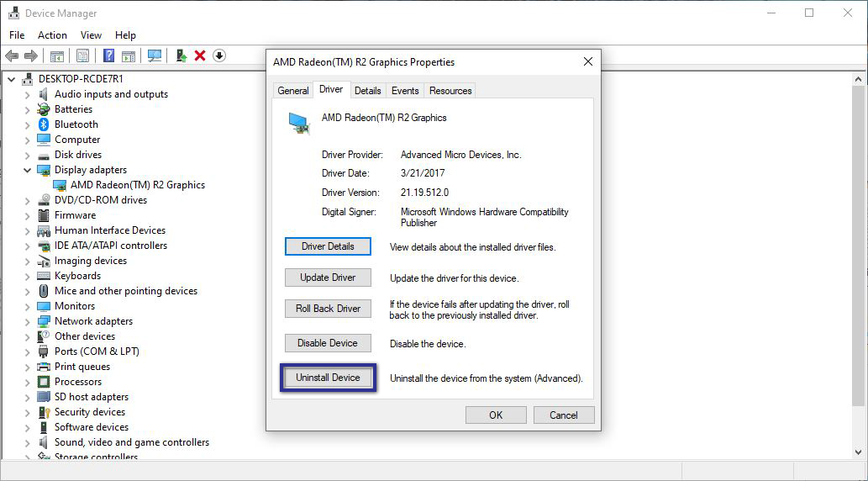Image resolution: width=868 pixels, height=481 pixels.
Task: Open the Action menu
Action: [x=52, y=35]
